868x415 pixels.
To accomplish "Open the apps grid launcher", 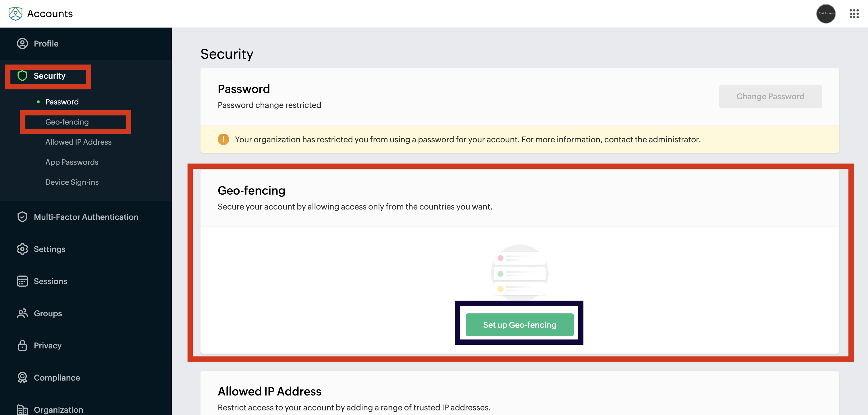I will point(854,14).
